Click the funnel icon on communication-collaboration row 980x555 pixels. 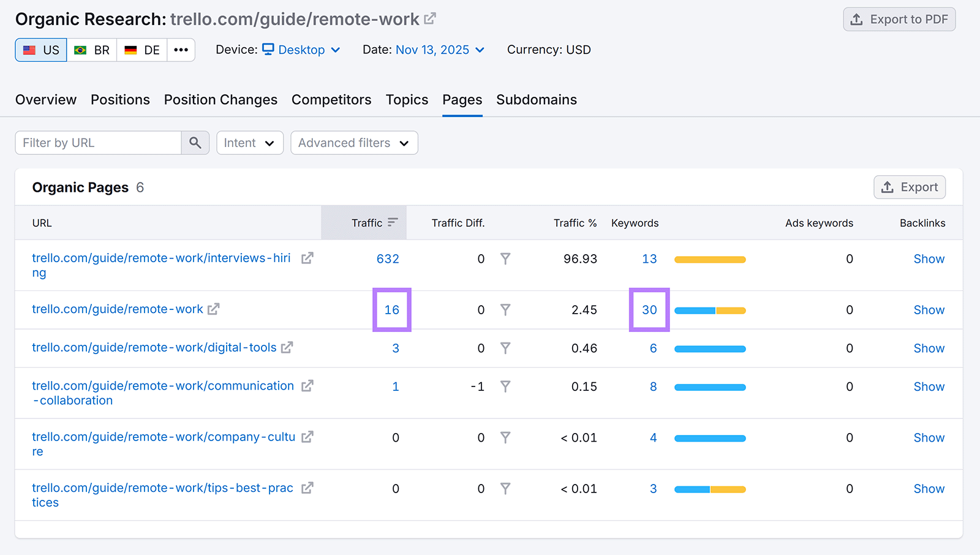(505, 387)
